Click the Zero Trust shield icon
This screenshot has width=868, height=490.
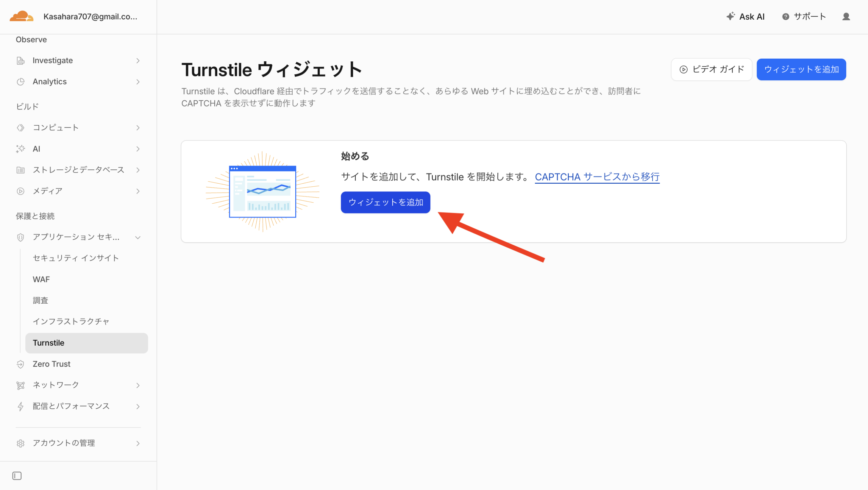pos(21,364)
